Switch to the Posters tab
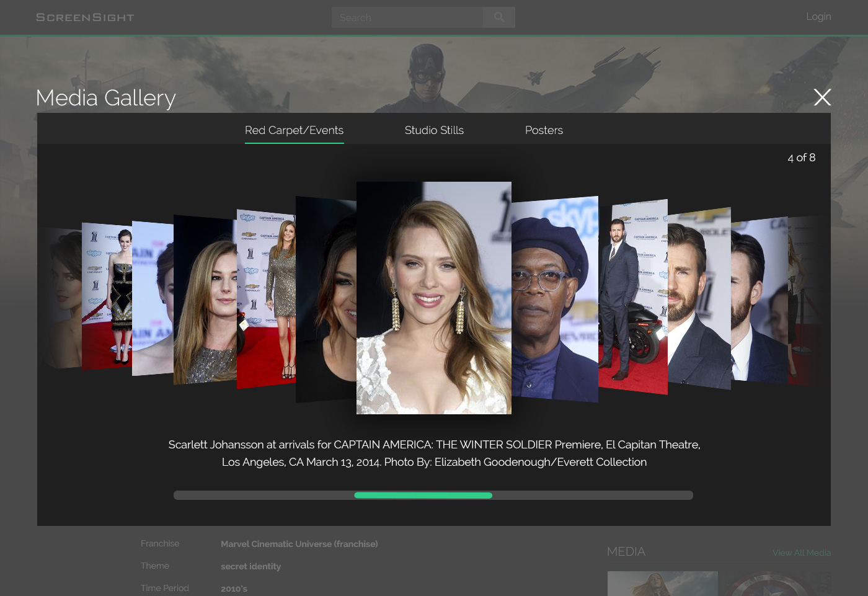 click(544, 130)
